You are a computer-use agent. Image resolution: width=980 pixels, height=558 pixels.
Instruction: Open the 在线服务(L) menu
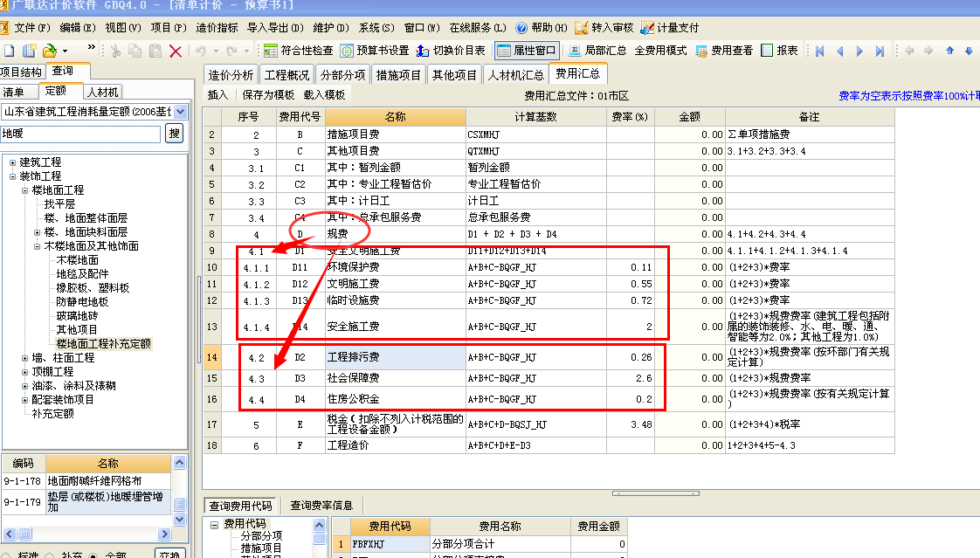pos(478,27)
